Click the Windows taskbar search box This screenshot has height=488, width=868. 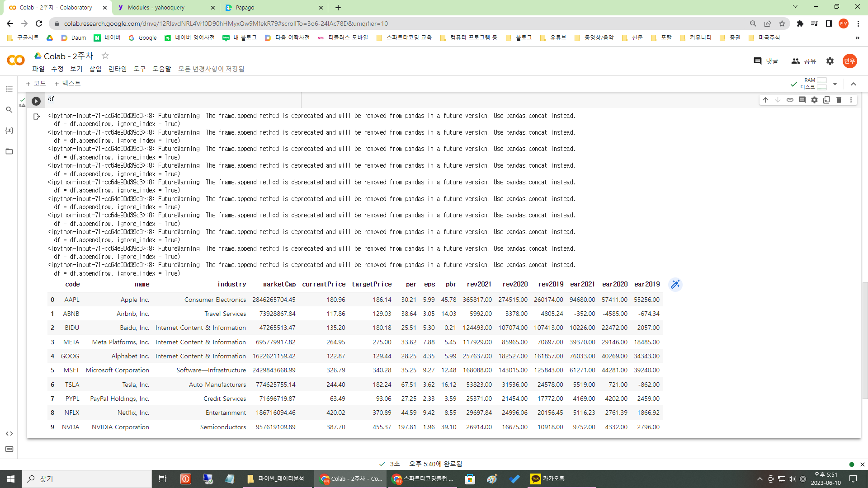coord(87,479)
